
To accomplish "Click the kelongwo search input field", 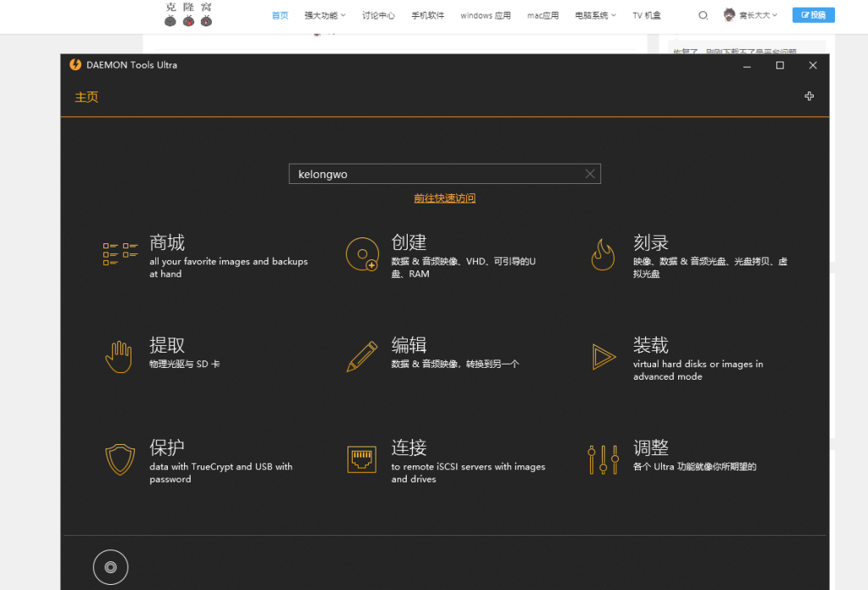I will pos(444,174).
